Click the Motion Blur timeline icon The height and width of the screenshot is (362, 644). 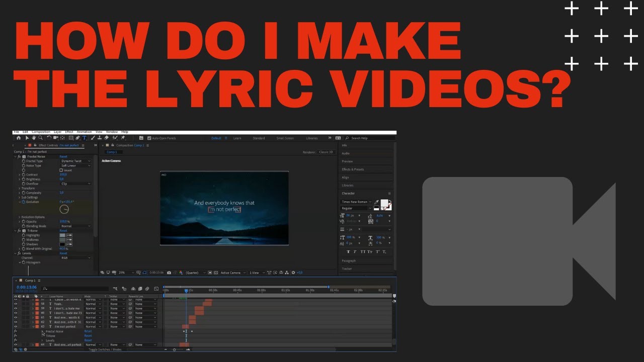[147, 289]
